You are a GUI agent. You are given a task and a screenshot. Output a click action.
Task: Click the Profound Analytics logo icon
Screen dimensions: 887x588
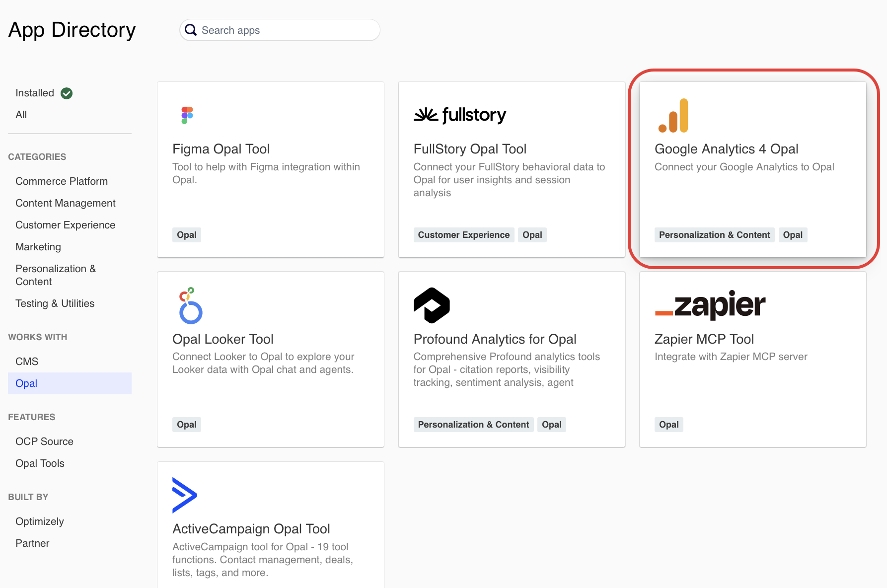tap(432, 305)
